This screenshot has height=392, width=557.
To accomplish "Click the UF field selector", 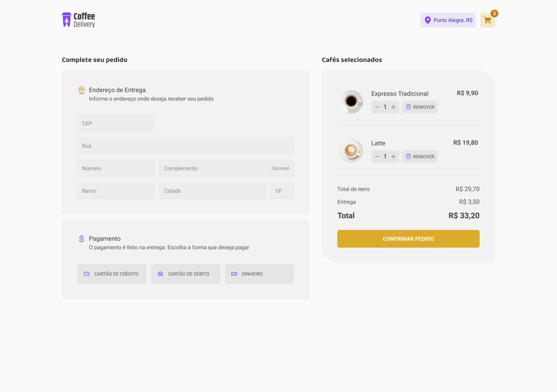I will [282, 190].
